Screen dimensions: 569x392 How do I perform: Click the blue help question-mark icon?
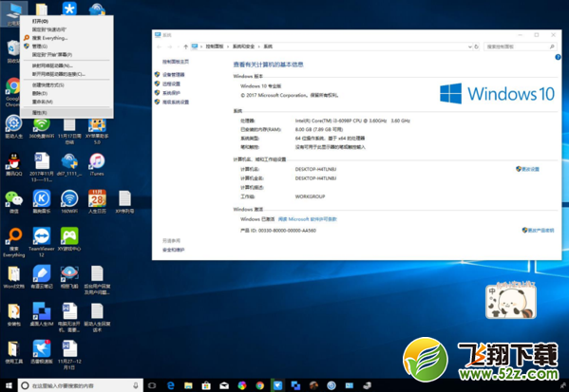(558, 57)
